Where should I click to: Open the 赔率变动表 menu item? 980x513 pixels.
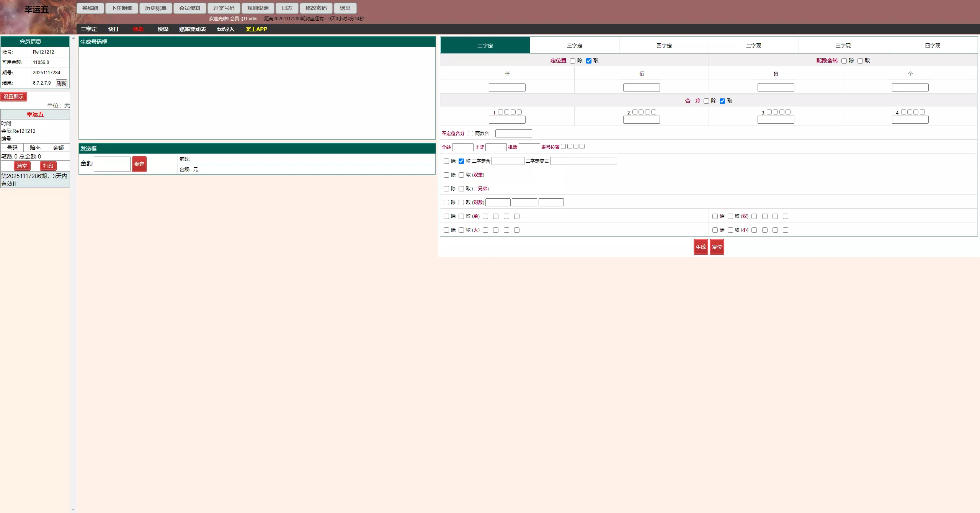click(192, 29)
